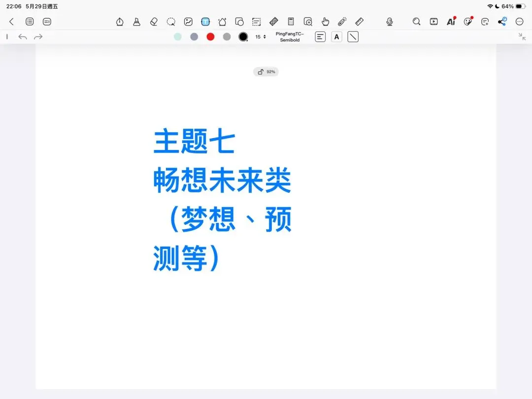This screenshot has width=532, height=399.
Task: Pick the red color swatch
Action: pyautogui.click(x=210, y=36)
